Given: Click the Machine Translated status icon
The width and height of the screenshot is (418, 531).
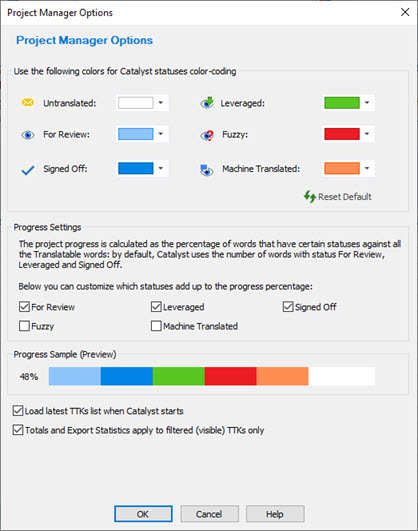Looking at the screenshot, I should [x=207, y=170].
